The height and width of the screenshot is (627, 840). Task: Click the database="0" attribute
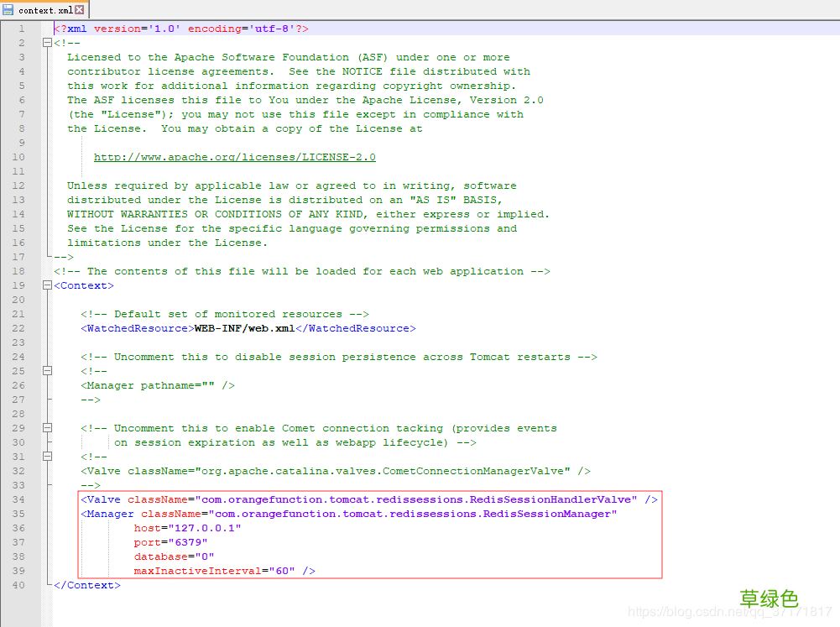[174, 556]
